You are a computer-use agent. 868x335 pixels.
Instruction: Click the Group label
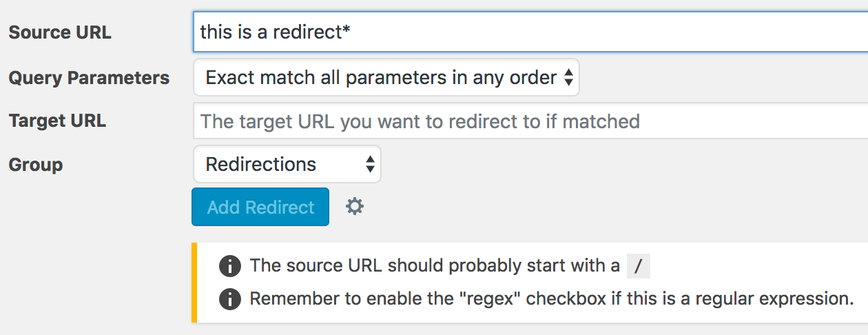(36, 165)
